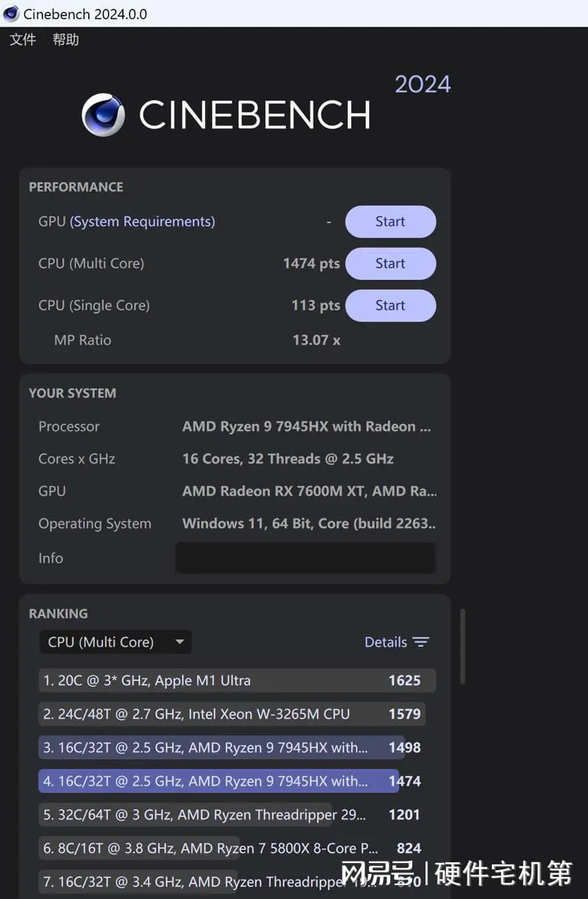Open the 文件 menu
The image size is (588, 899).
(23, 40)
